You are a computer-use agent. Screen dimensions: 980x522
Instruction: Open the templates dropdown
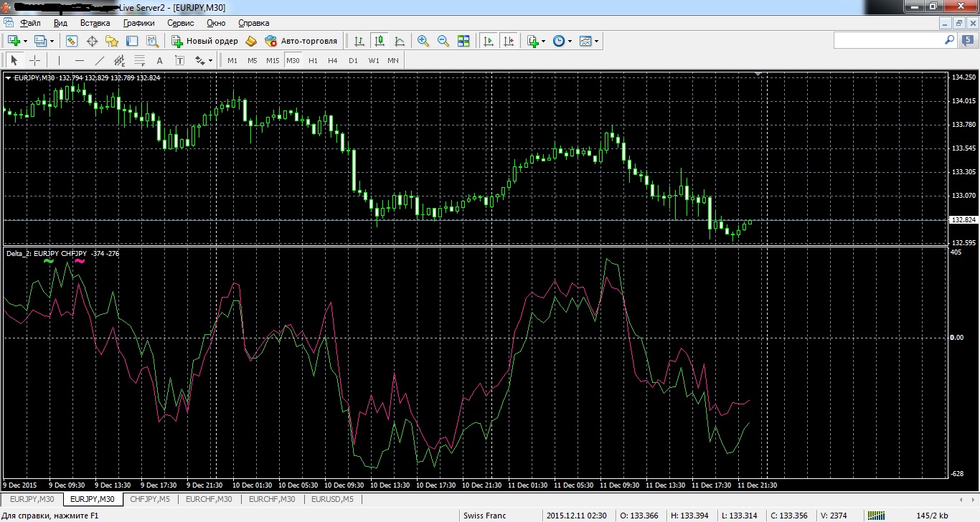tap(597, 41)
